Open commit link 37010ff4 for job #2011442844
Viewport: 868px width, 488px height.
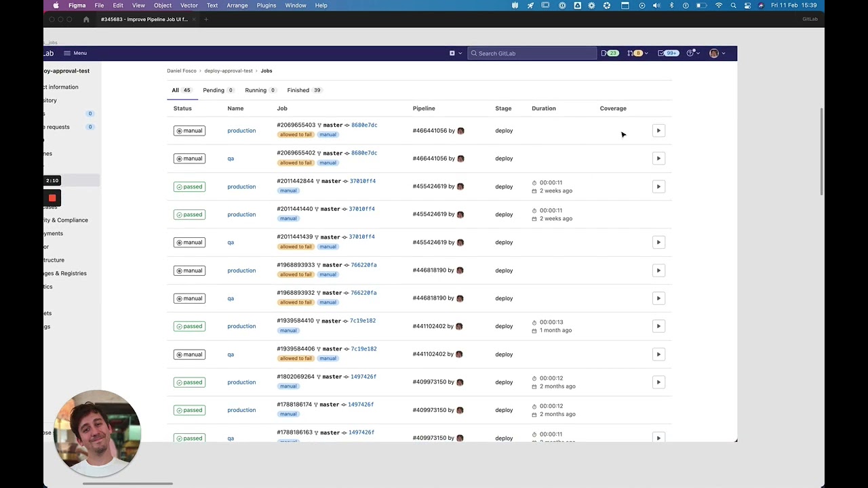tap(362, 181)
